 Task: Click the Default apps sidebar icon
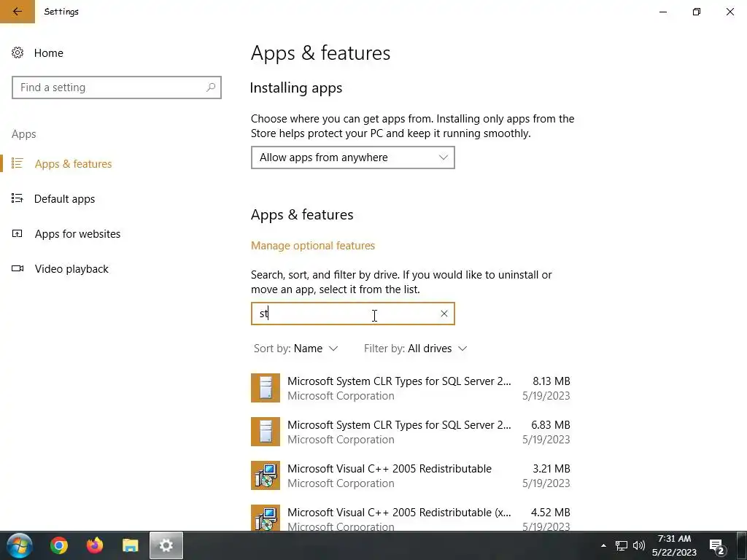[18, 198]
